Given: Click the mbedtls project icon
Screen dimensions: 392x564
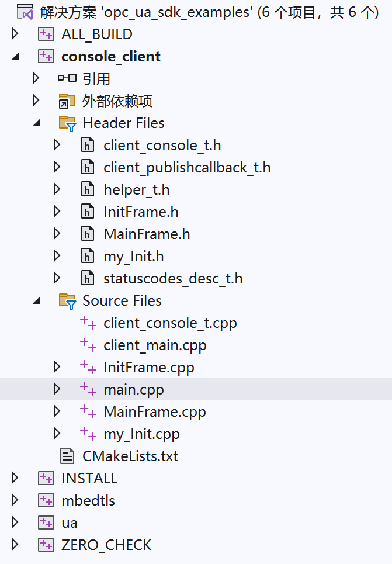Looking at the screenshot, I should pyautogui.click(x=46, y=500).
